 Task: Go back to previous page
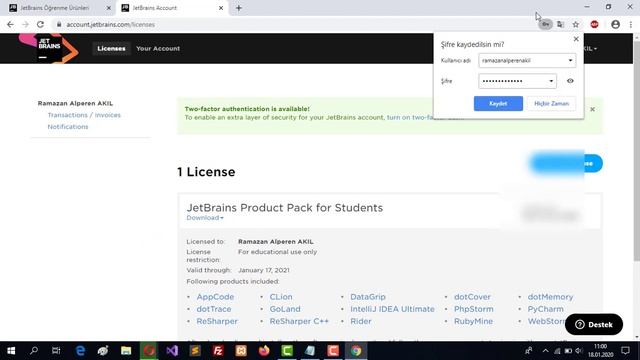coord(10,24)
